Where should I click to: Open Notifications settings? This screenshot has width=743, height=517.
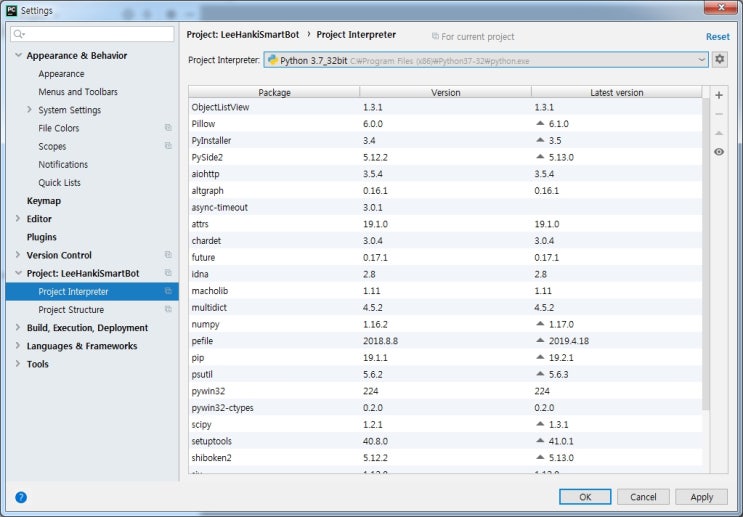click(x=63, y=164)
